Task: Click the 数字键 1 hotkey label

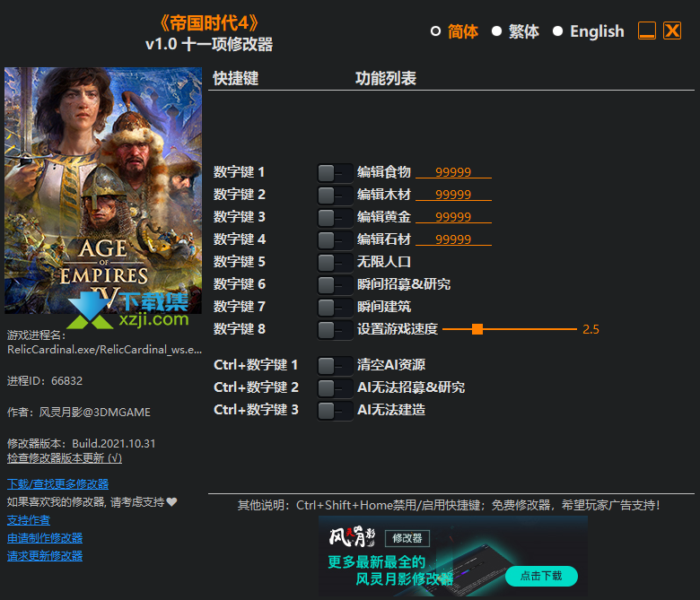Action: pyautogui.click(x=240, y=171)
